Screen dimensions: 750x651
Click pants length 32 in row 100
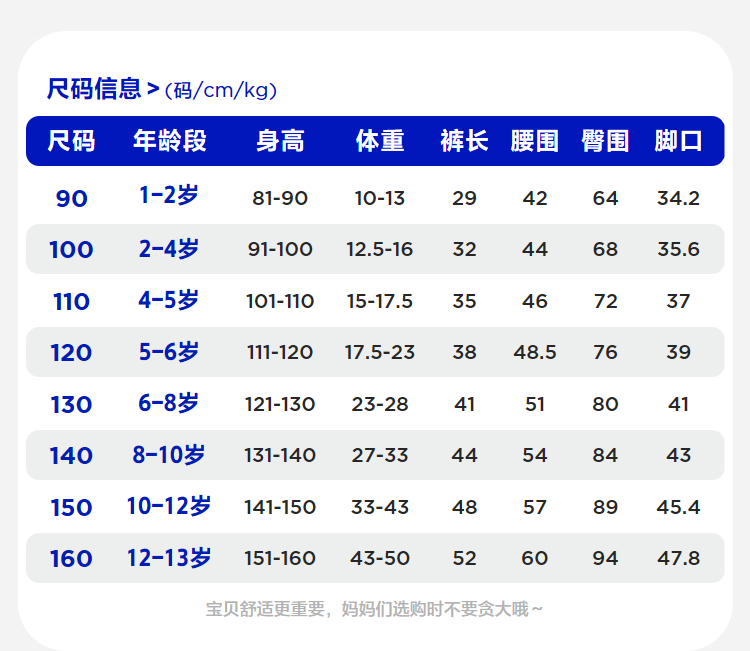point(464,249)
